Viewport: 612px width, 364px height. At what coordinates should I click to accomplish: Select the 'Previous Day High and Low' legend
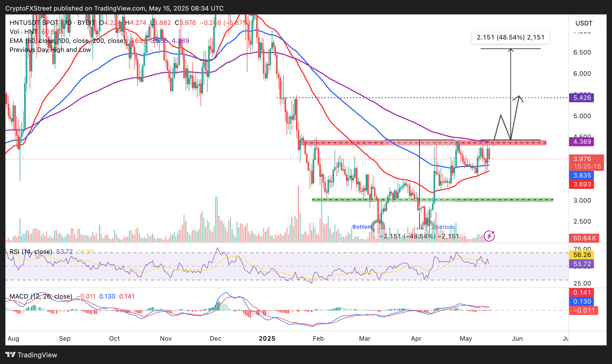pos(50,50)
